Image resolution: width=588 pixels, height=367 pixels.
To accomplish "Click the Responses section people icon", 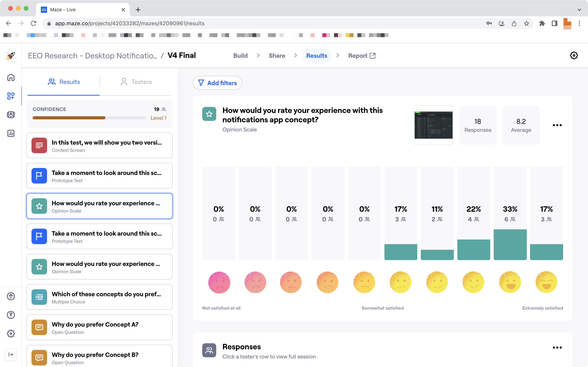I will tap(209, 350).
